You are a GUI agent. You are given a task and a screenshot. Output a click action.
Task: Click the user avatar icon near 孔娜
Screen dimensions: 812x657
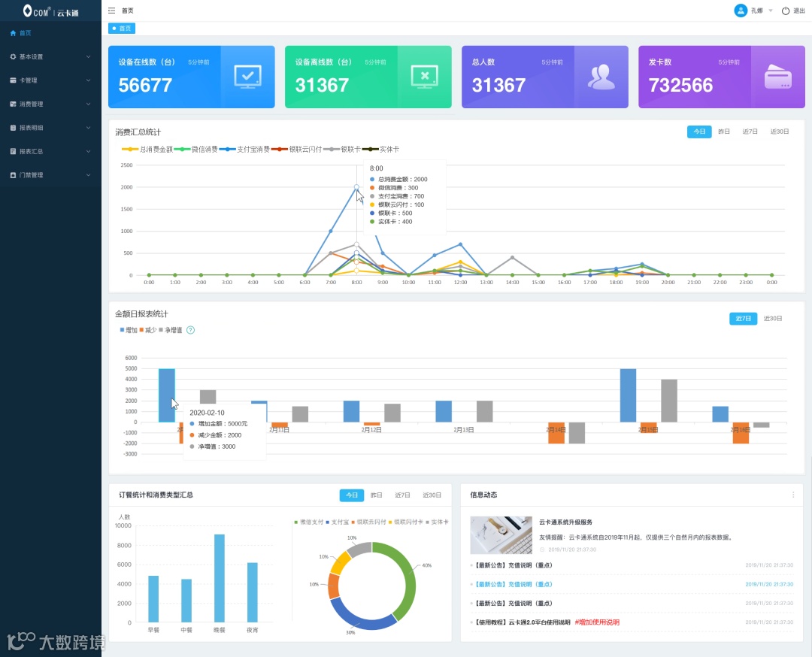click(741, 11)
